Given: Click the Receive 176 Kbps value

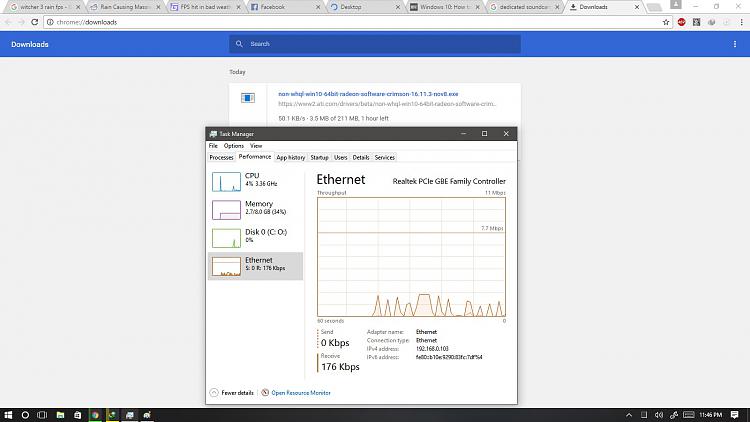Looking at the screenshot, I should [340, 366].
